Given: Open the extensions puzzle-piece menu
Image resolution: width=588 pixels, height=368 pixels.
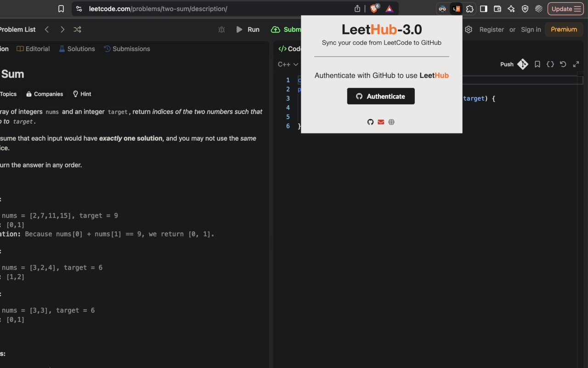Looking at the screenshot, I should [x=469, y=9].
